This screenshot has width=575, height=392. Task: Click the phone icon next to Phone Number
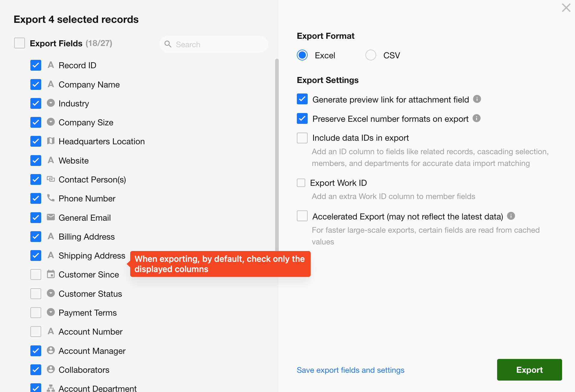[51, 198]
